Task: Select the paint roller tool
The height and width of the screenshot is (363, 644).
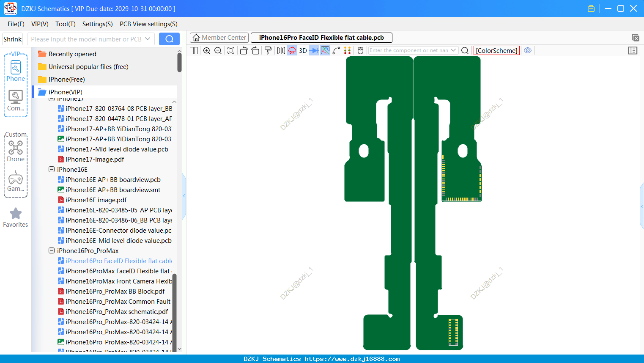Action: (x=268, y=50)
